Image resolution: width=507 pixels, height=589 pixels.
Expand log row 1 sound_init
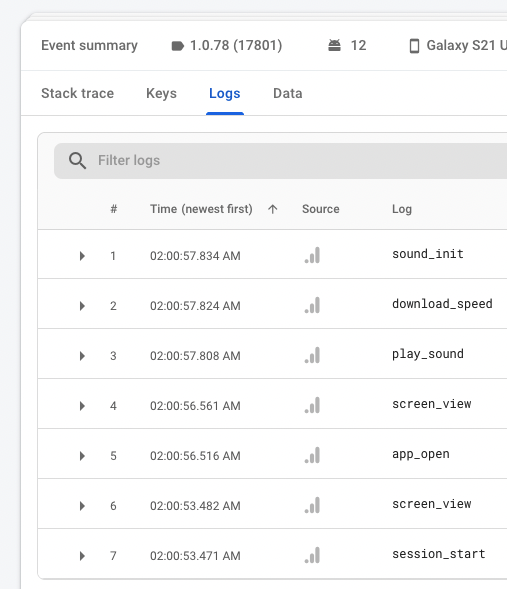pos(82,256)
